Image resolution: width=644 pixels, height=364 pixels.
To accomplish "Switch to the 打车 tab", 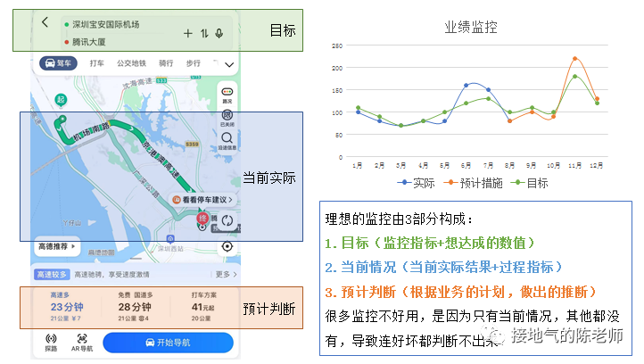I will [97, 63].
